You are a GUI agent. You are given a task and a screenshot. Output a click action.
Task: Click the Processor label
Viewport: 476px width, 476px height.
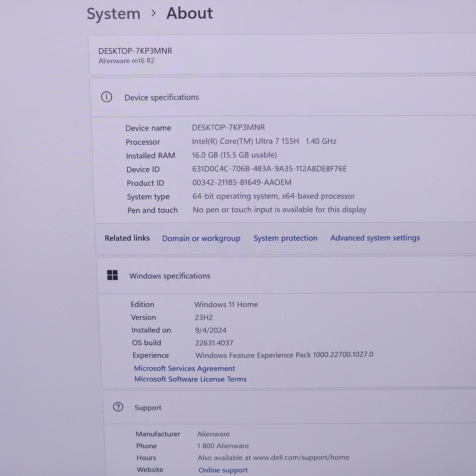point(143,142)
